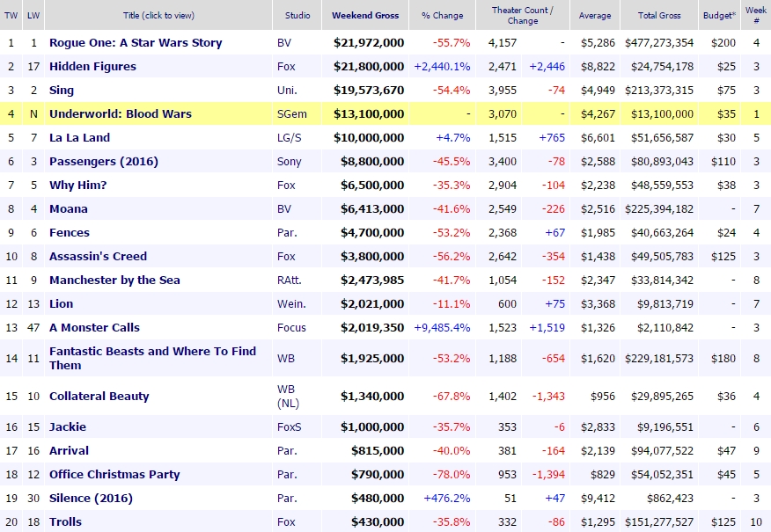
Task: Sort by Total Gross column header
Action: [x=659, y=15]
